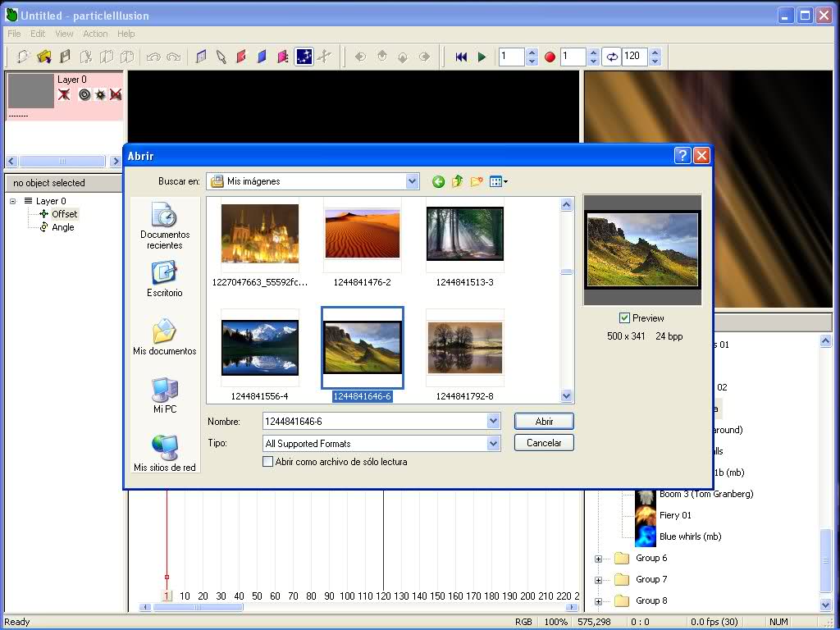The width and height of the screenshot is (840, 630).
Task: Click the Cut toolbar icon
Action: click(85, 57)
